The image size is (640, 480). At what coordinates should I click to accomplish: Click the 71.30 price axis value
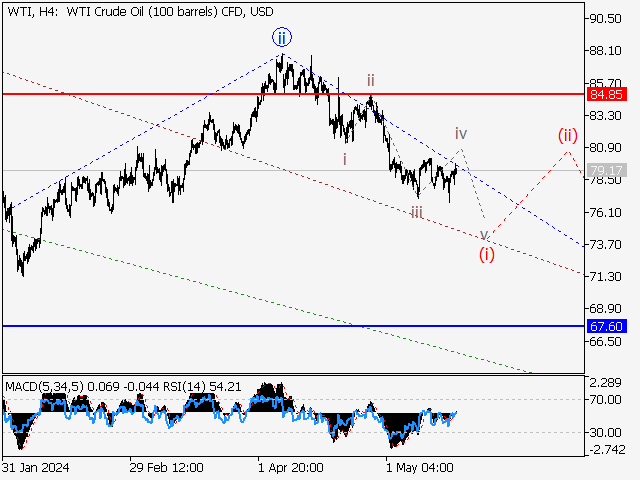(x=606, y=277)
